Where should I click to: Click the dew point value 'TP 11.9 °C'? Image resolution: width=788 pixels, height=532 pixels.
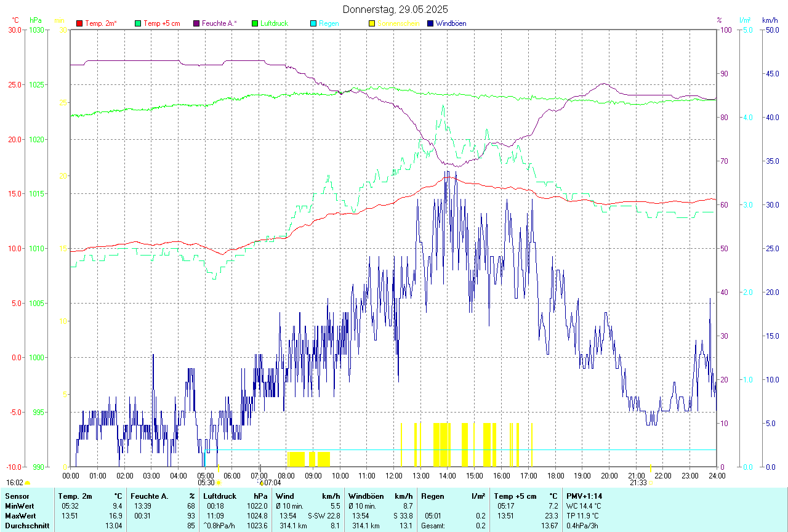584,516
